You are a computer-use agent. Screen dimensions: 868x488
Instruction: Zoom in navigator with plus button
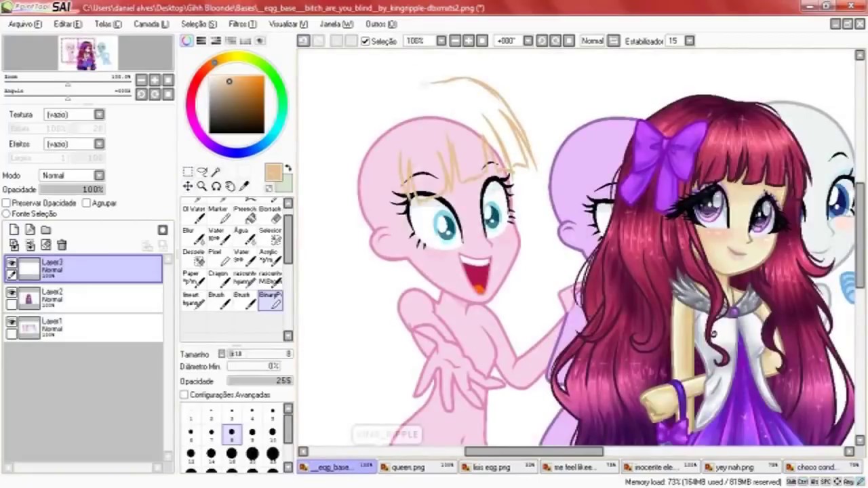[x=155, y=80]
